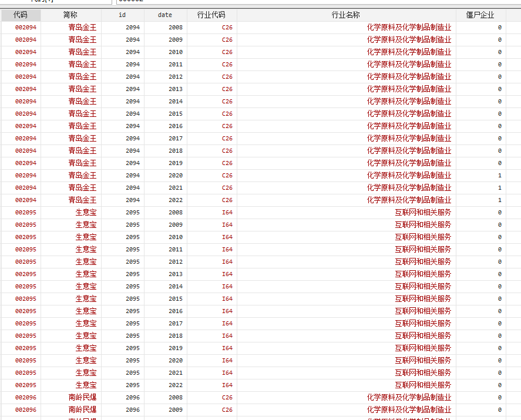Select the 简称 cell of 南岭民爆 2009 row

point(82,410)
